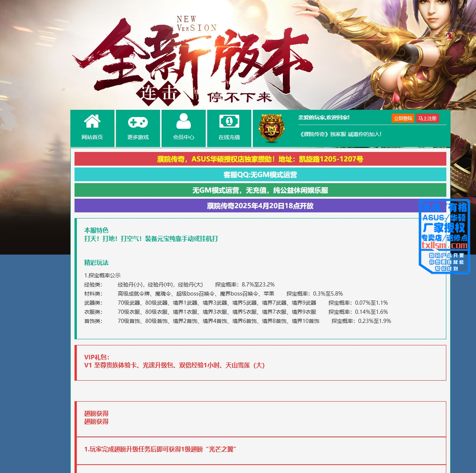Click the 全新版本 header banner image

click(x=238, y=55)
